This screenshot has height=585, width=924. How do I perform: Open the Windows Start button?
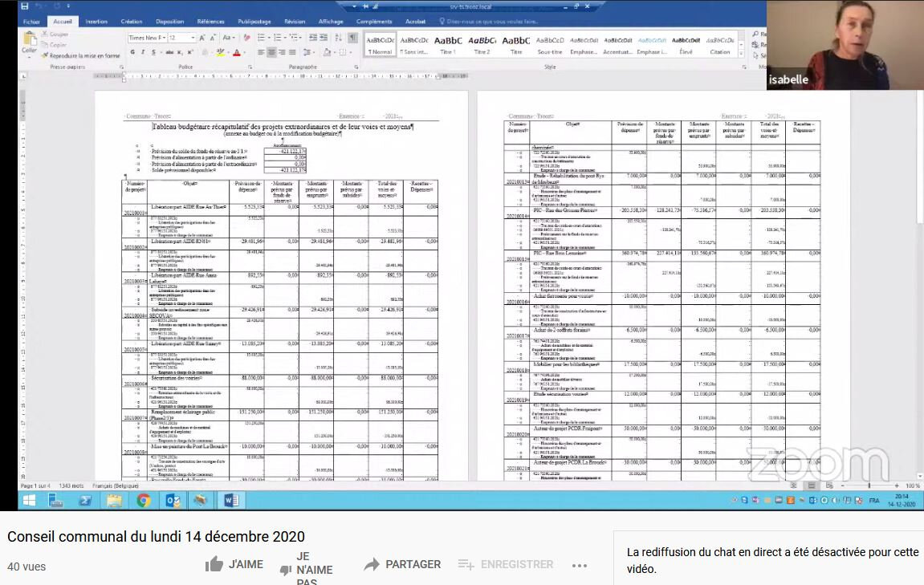point(28,501)
